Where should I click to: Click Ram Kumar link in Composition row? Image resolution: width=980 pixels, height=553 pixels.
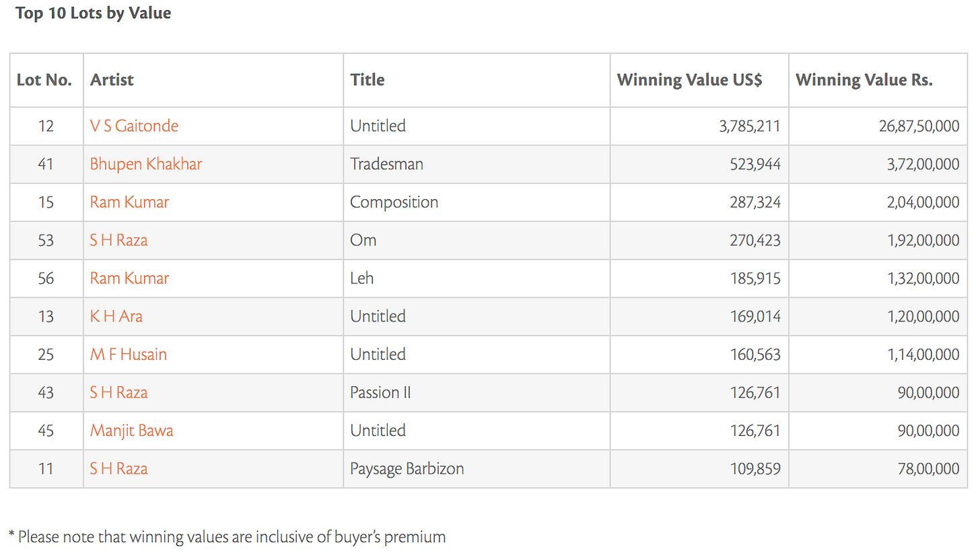pyautogui.click(x=129, y=202)
